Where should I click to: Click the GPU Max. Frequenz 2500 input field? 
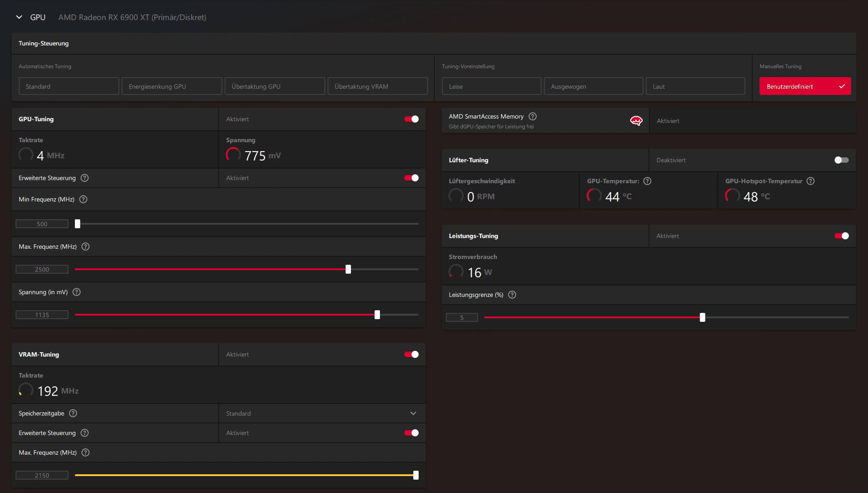(x=42, y=269)
